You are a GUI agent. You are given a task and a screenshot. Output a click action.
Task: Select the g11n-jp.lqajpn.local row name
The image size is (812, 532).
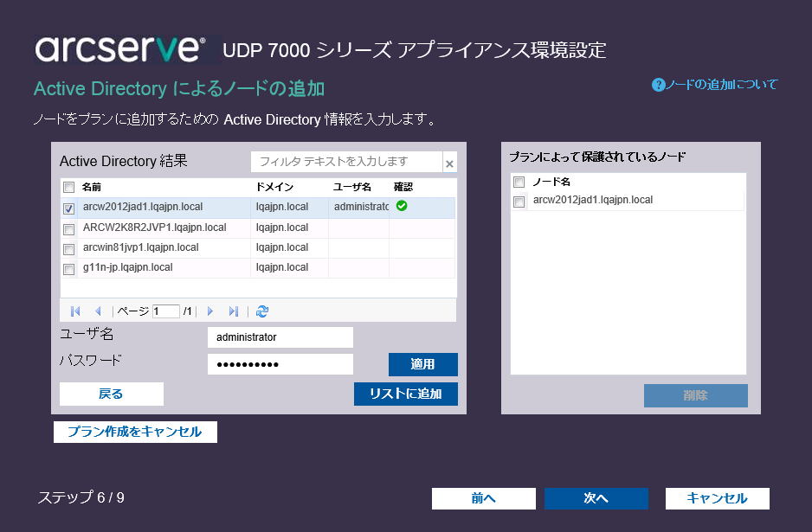tap(128, 267)
